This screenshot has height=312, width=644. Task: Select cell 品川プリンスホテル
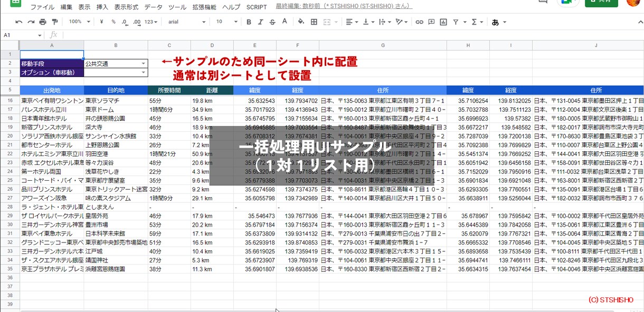coord(52,189)
